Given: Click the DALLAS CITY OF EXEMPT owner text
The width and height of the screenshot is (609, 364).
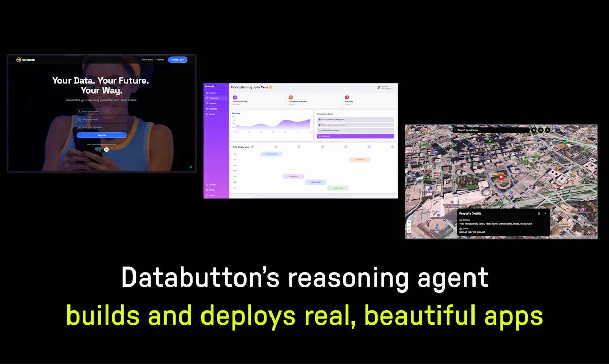Looking at the screenshot, I should [472, 232].
